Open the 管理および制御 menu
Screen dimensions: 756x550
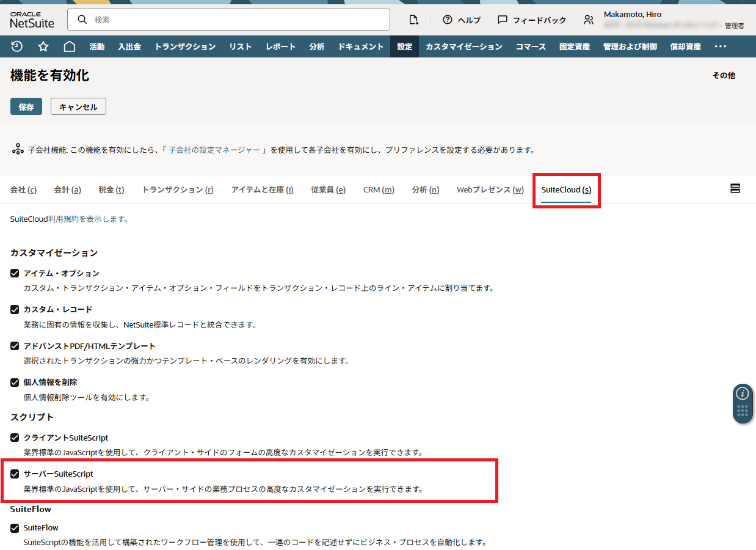tap(630, 46)
